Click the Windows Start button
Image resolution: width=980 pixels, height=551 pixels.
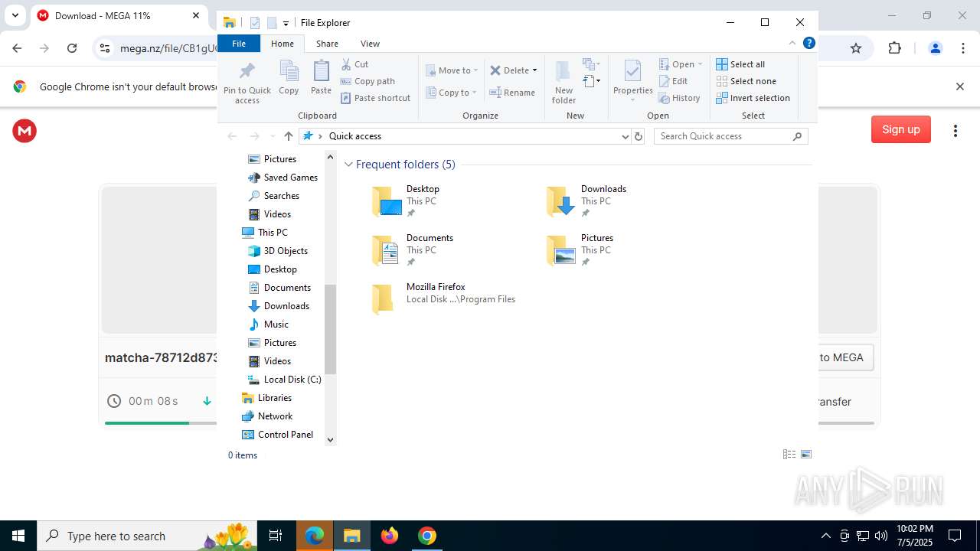coord(18,536)
